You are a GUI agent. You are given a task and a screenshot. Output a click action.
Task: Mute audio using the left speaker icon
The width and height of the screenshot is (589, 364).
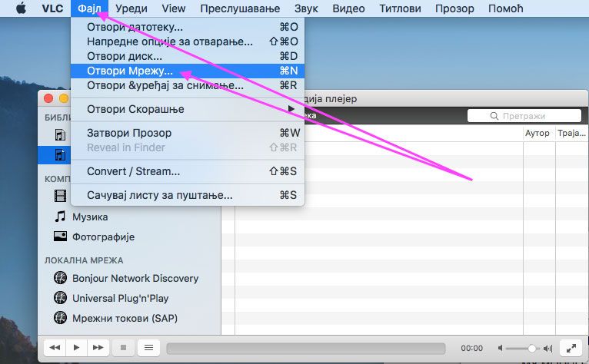click(502, 348)
